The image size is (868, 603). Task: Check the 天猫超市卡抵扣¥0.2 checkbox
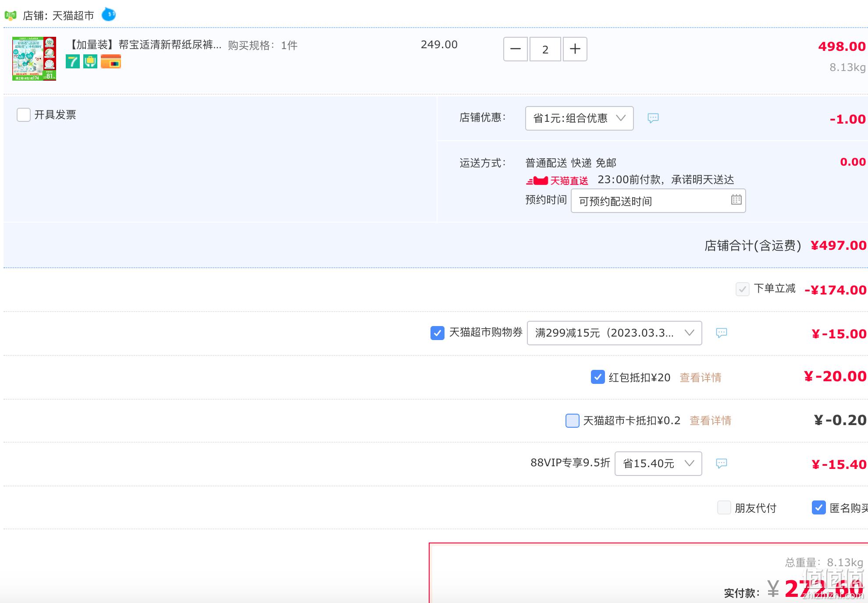[573, 421]
